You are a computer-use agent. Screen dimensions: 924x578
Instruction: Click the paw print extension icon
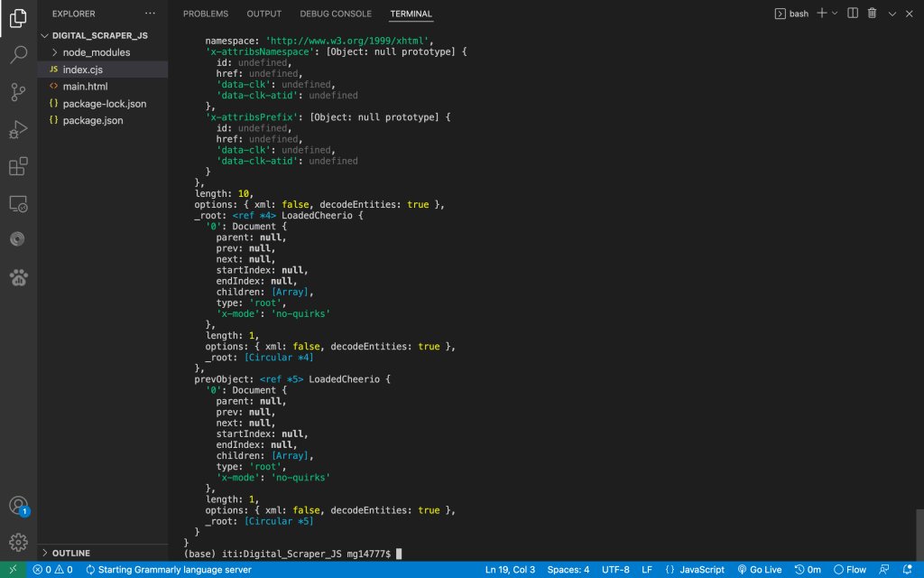[18, 277]
